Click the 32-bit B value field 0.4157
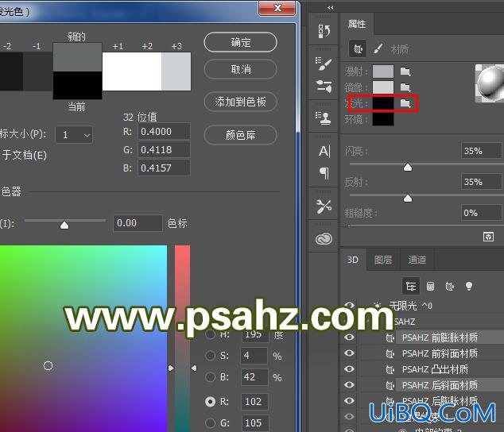 pos(164,168)
